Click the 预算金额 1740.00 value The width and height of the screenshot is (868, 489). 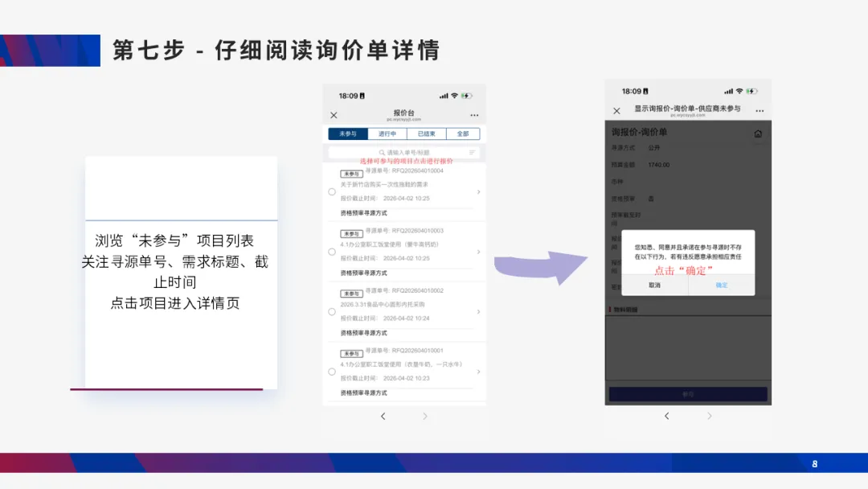[x=659, y=165]
